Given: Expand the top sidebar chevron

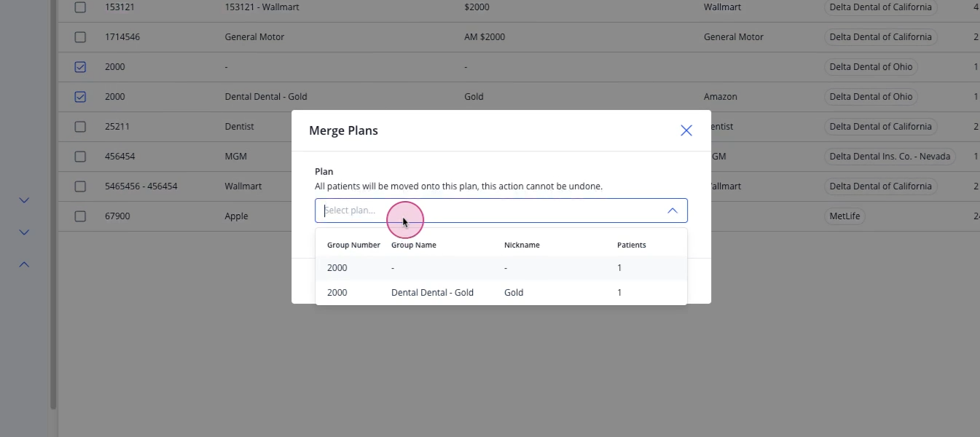Looking at the screenshot, I should point(24,200).
